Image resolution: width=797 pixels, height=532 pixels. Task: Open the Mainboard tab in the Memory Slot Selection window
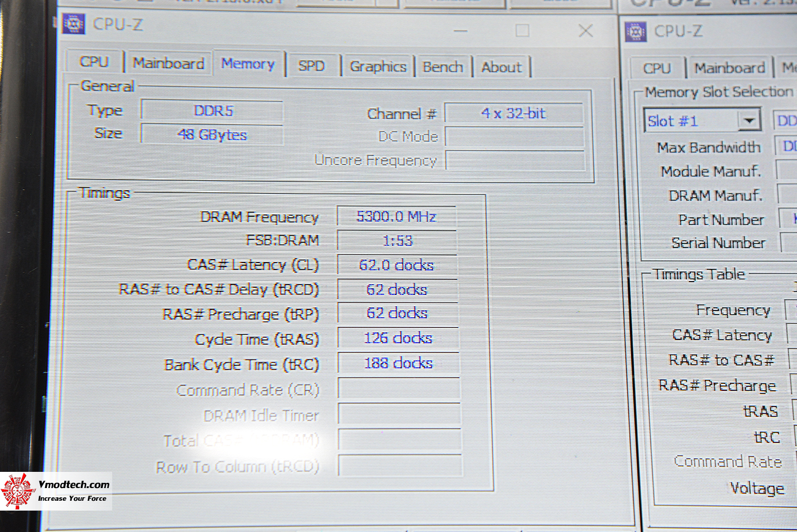tap(730, 68)
